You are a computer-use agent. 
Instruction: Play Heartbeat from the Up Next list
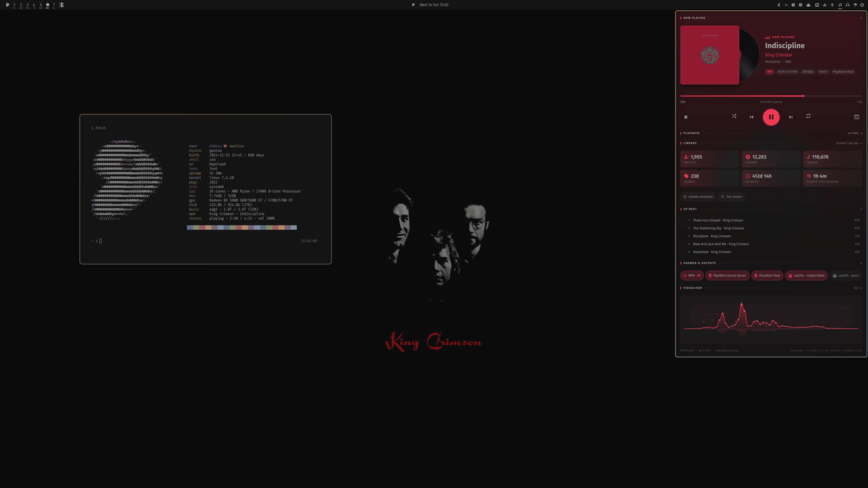[x=772, y=252]
